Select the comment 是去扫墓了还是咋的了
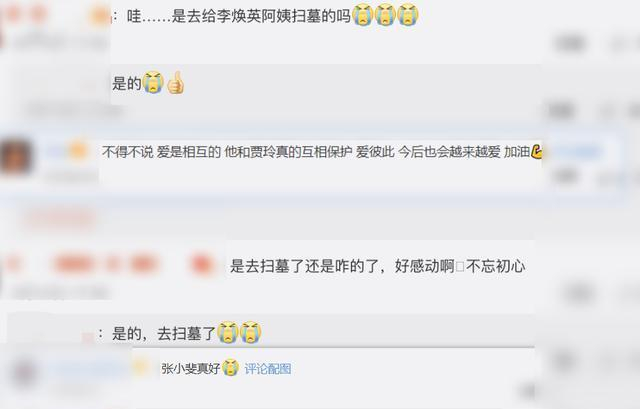Viewport: 640px width, 409px height. [378, 266]
